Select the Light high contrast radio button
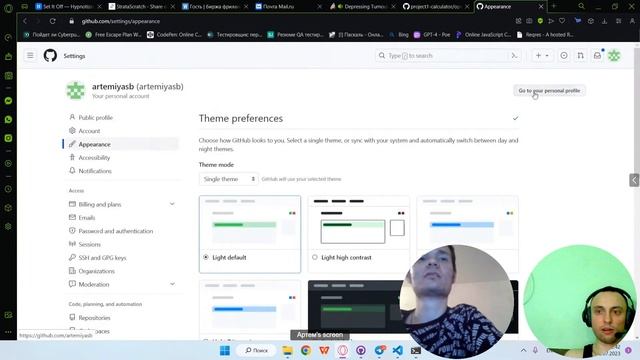This screenshot has height=360, width=640. pos(315,257)
